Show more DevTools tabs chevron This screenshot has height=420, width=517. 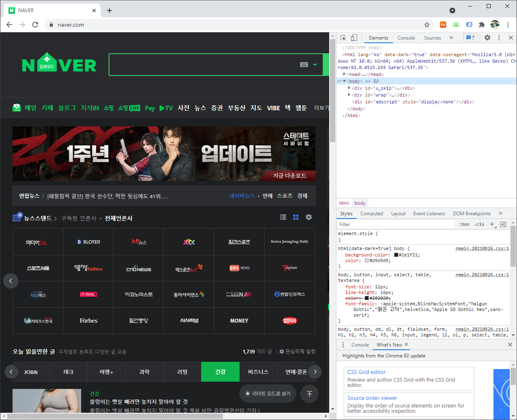451,38
